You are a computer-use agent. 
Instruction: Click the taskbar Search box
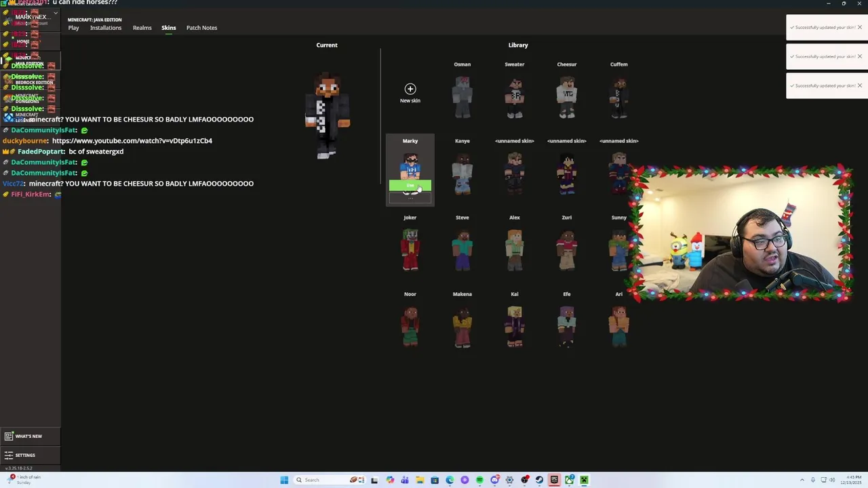[330, 480]
